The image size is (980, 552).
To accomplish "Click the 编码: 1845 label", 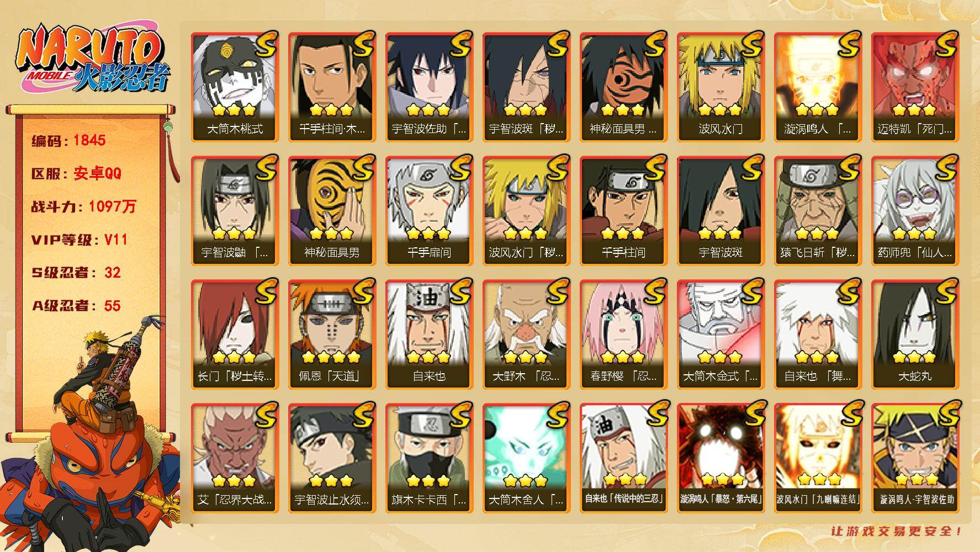I will (x=68, y=140).
